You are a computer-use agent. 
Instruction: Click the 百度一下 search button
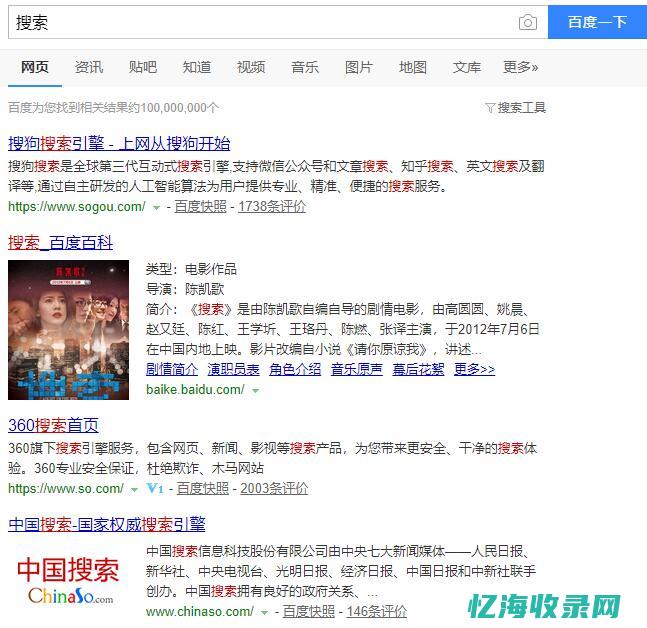click(x=597, y=22)
